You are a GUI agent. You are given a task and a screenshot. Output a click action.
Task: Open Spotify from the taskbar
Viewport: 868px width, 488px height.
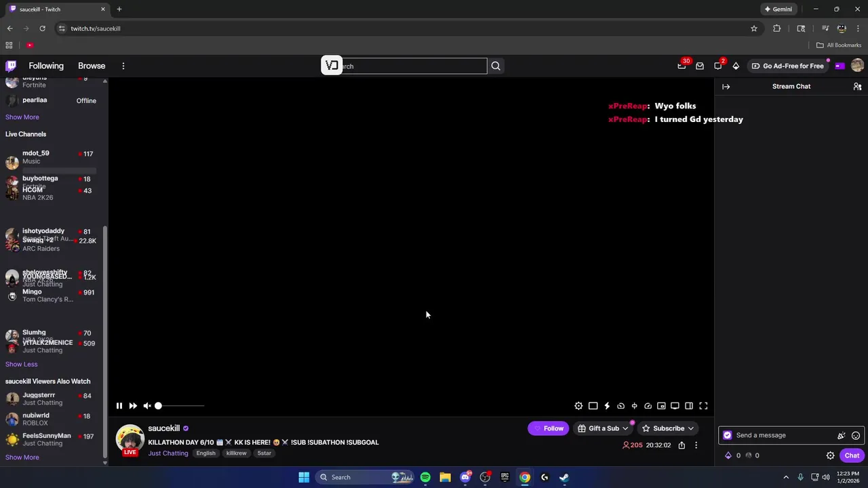[x=425, y=477]
